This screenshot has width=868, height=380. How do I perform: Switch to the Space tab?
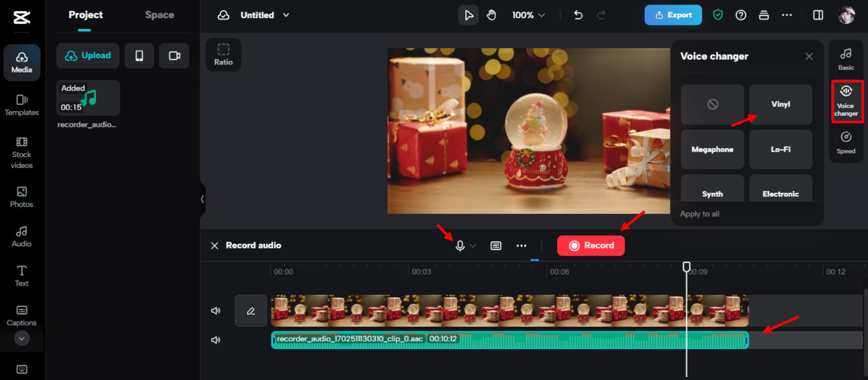(x=159, y=14)
